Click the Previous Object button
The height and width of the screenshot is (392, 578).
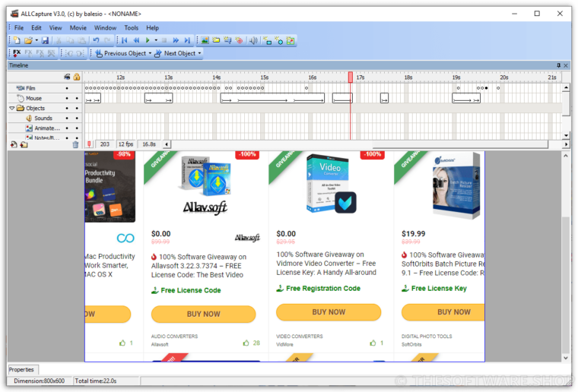[121, 53]
